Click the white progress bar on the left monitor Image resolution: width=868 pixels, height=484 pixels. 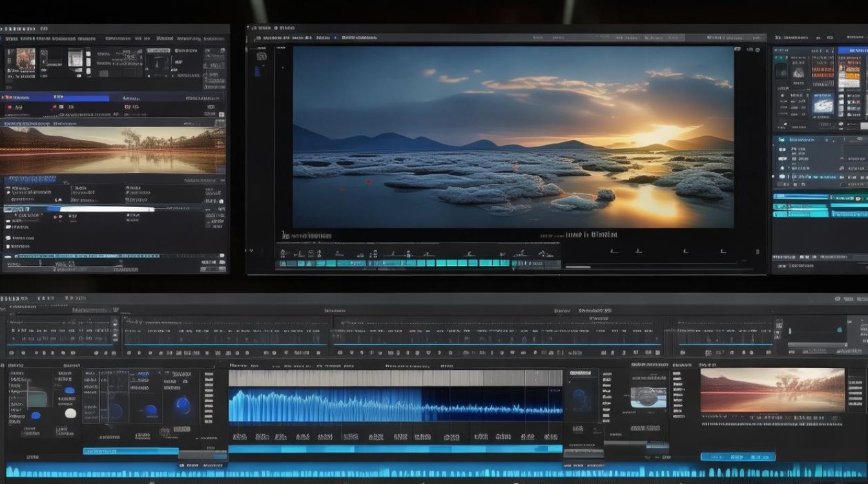tap(107, 209)
